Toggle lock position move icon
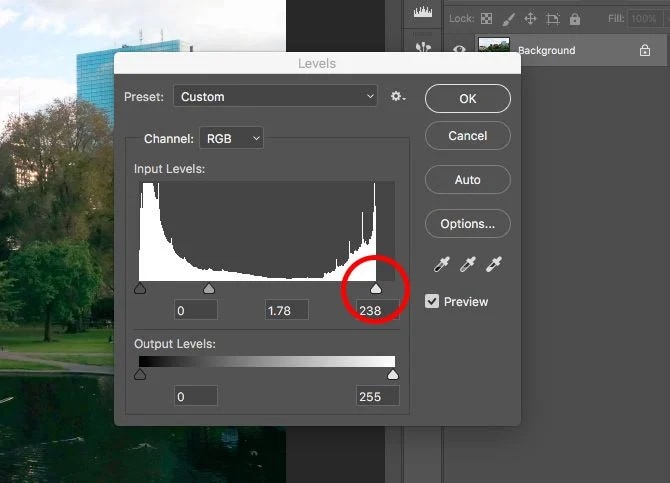The width and height of the screenshot is (670, 483). (x=530, y=18)
